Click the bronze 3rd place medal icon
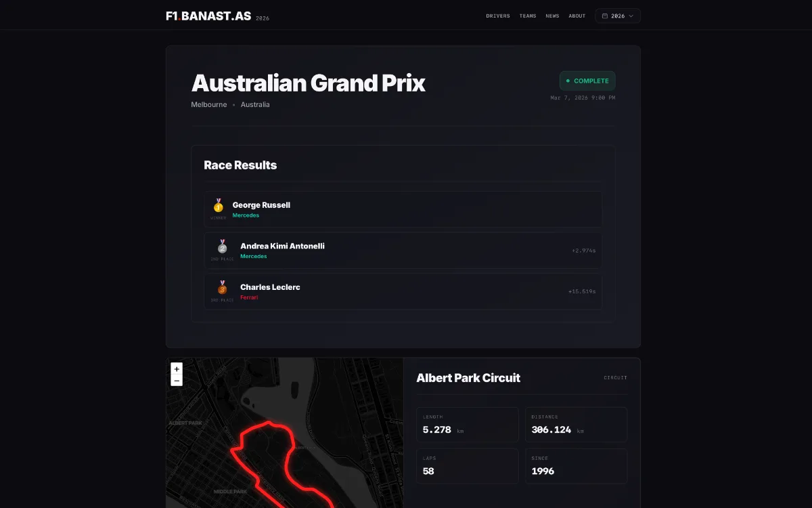 [x=222, y=289]
